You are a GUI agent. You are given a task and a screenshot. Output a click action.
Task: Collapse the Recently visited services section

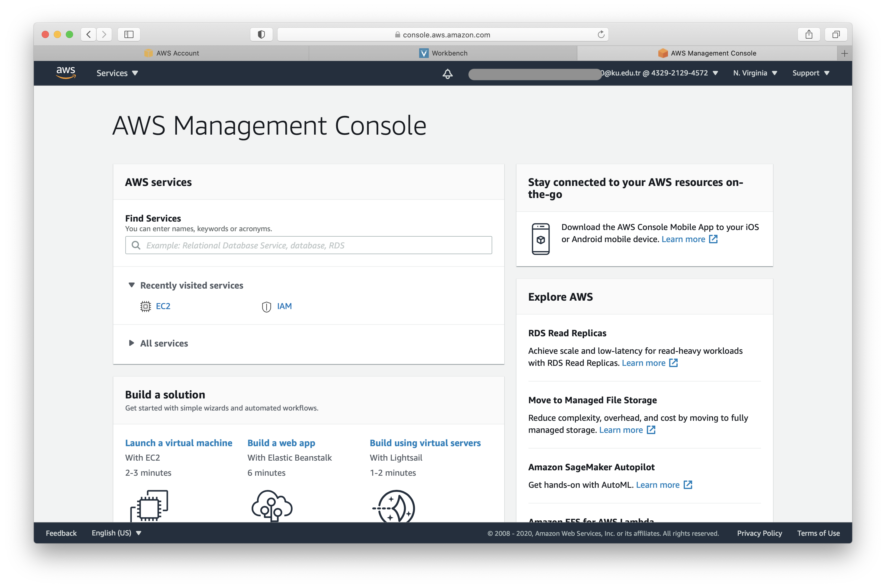click(132, 285)
